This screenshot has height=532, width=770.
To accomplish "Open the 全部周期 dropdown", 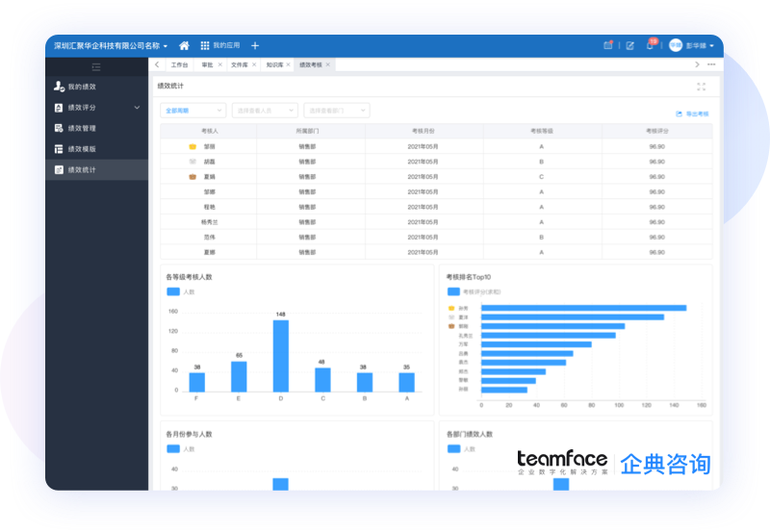I will 193,111.
